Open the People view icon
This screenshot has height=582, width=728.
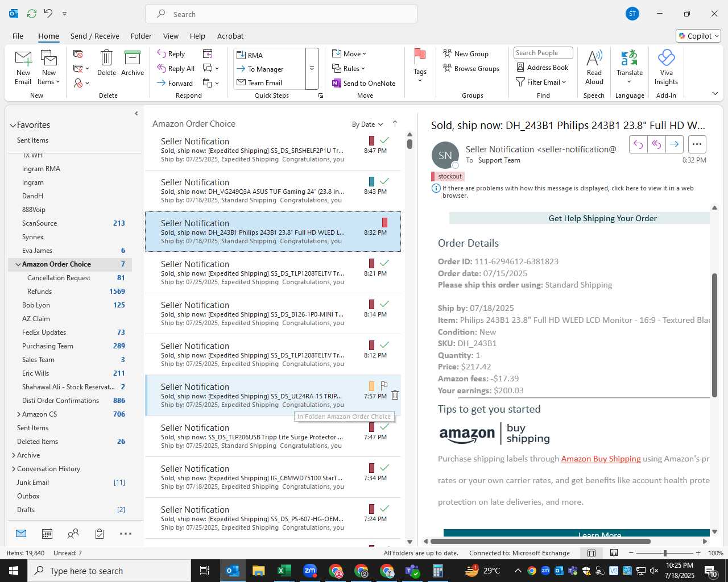tap(73, 534)
